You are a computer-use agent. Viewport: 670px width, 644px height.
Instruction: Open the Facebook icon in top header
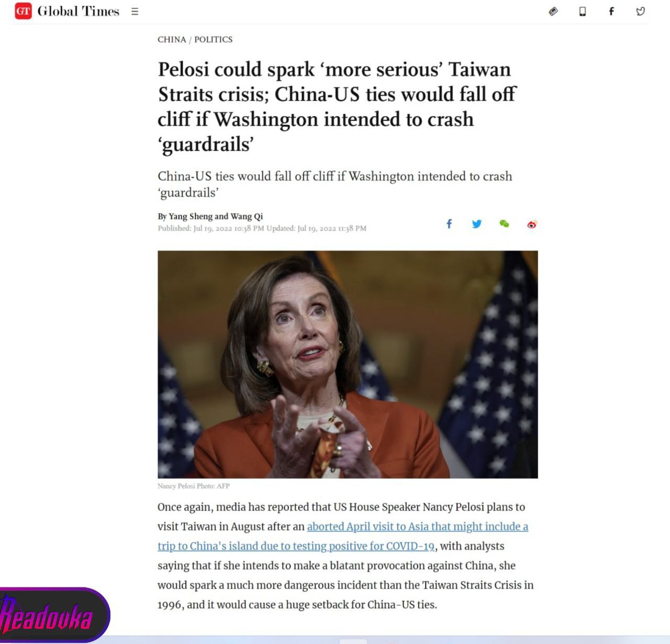(x=611, y=11)
